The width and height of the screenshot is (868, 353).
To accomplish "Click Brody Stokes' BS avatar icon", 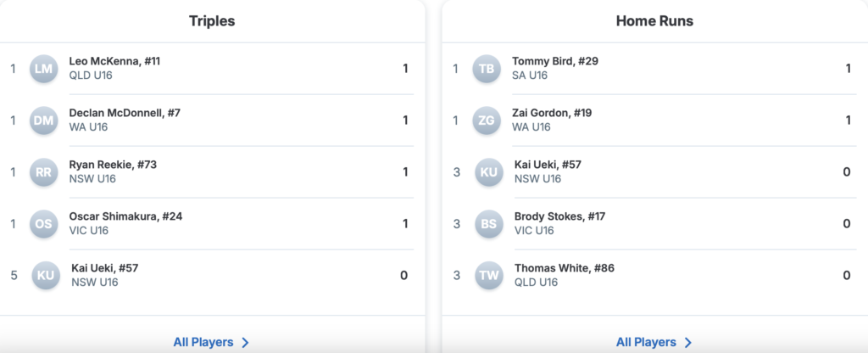I will [489, 224].
